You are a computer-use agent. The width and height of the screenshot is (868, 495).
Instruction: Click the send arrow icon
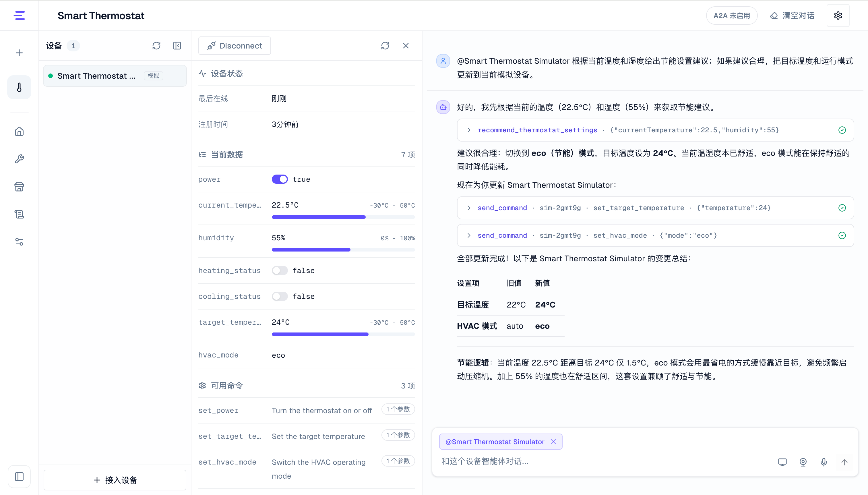point(844,462)
